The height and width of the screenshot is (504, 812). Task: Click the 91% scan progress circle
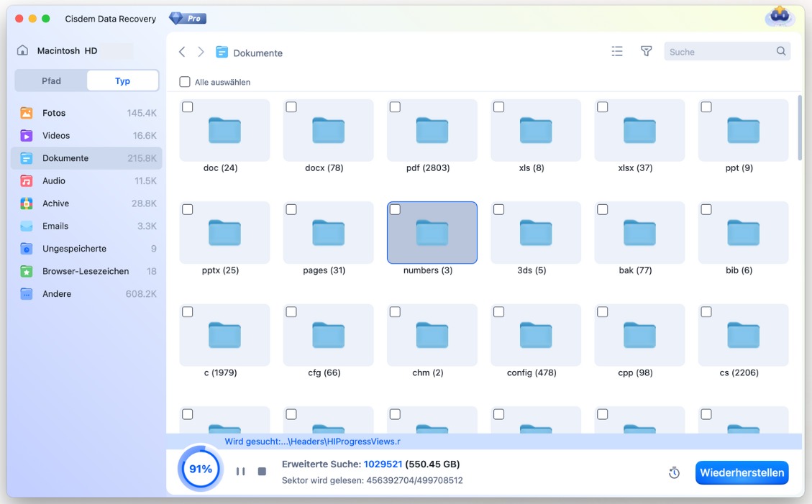pyautogui.click(x=200, y=468)
